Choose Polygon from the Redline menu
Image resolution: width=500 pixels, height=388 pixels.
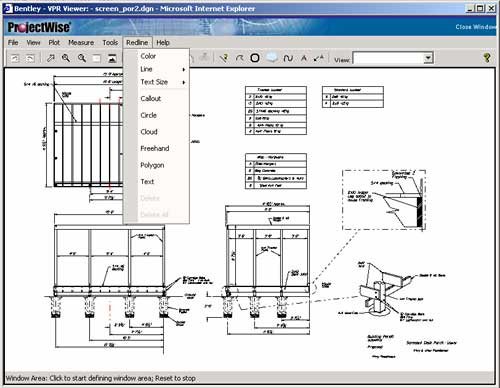pyautogui.click(x=152, y=165)
